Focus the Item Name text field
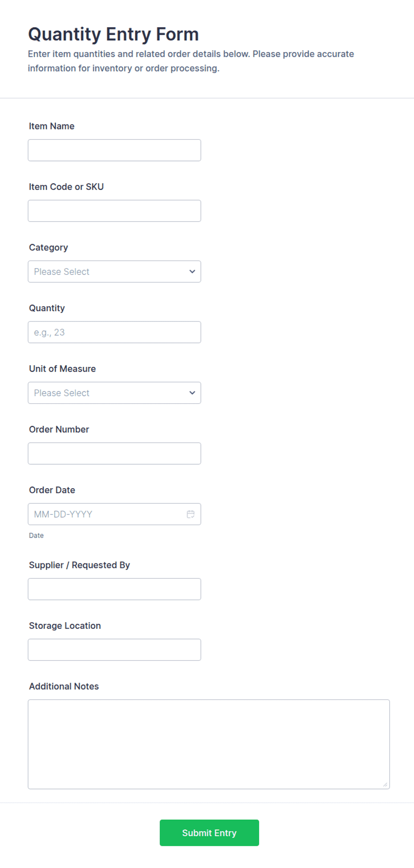The image size is (414, 868). coord(114,150)
